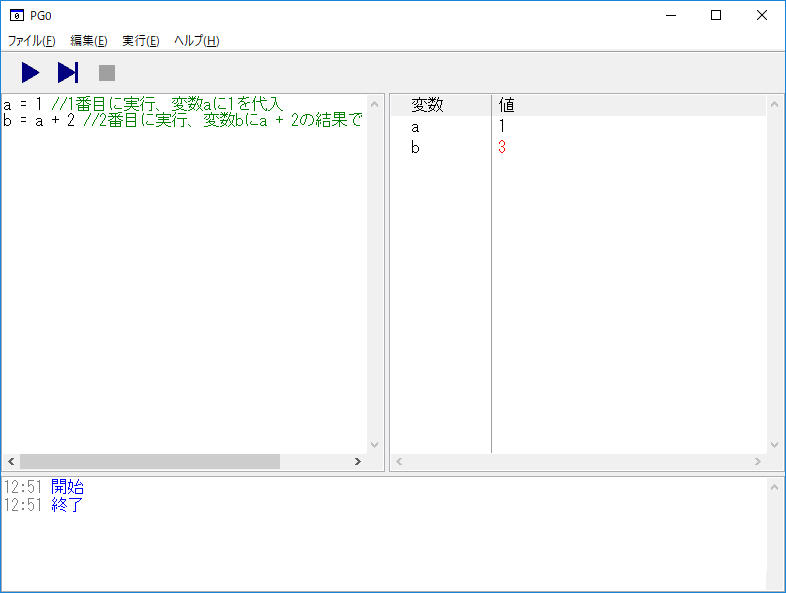Click the variable panel scroll right arrow

point(758,462)
